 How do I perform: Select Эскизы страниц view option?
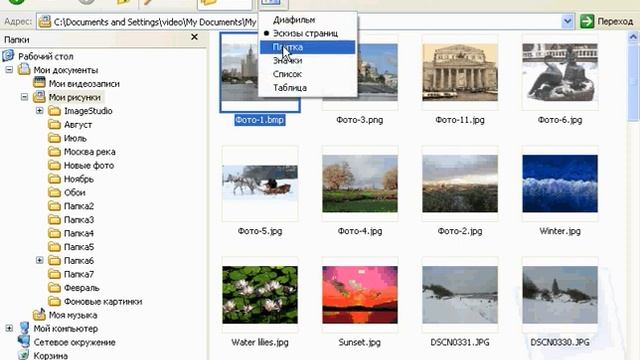[307, 33]
